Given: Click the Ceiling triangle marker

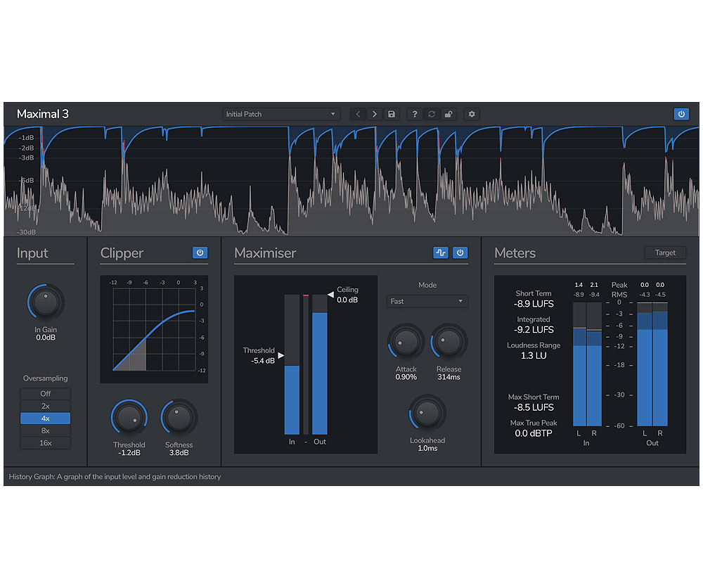Looking at the screenshot, I should pyautogui.click(x=331, y=295).
